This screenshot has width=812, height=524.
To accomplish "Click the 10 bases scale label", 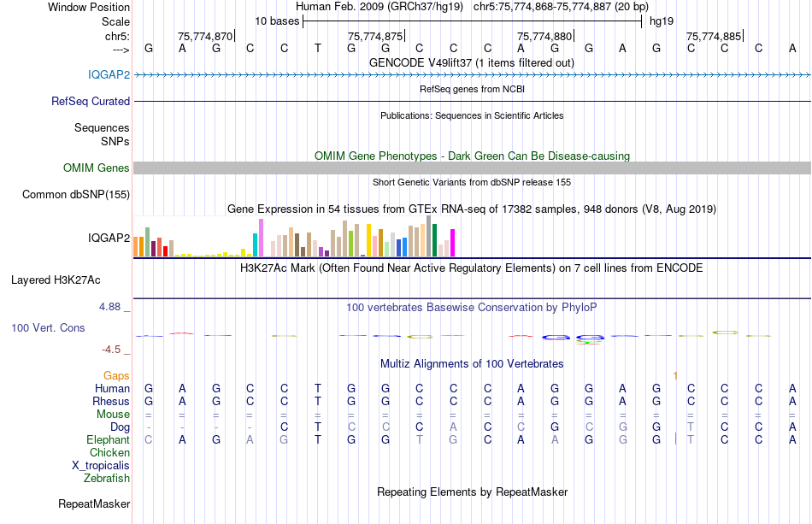I will click(277, 21).
